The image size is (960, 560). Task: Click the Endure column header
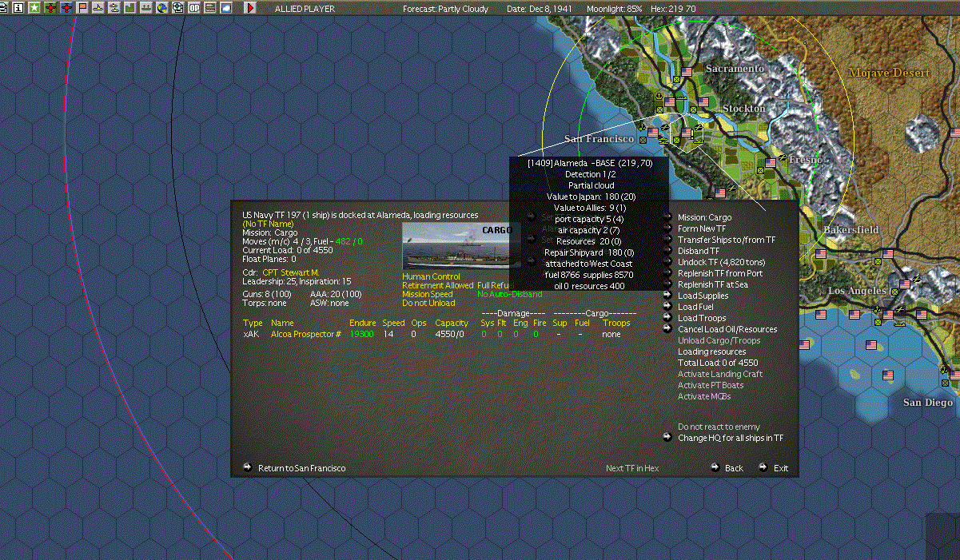click(362, 323)
